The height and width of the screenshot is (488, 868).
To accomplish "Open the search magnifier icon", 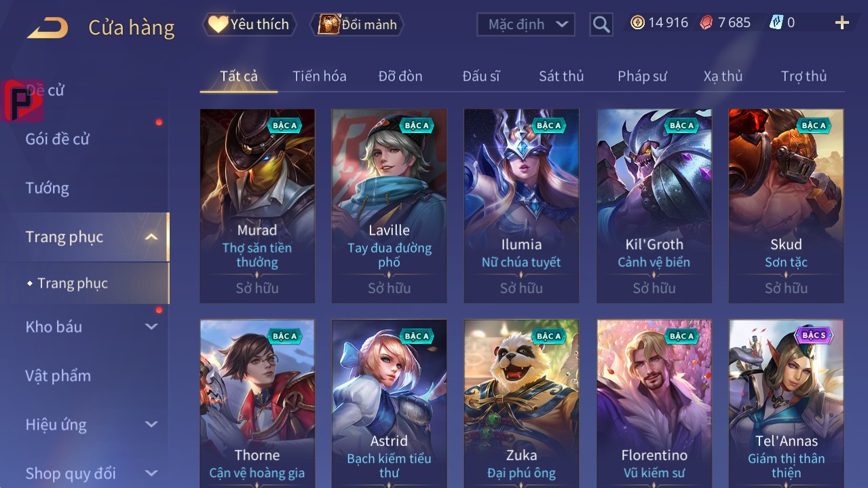I will click(x=601, y=24).
